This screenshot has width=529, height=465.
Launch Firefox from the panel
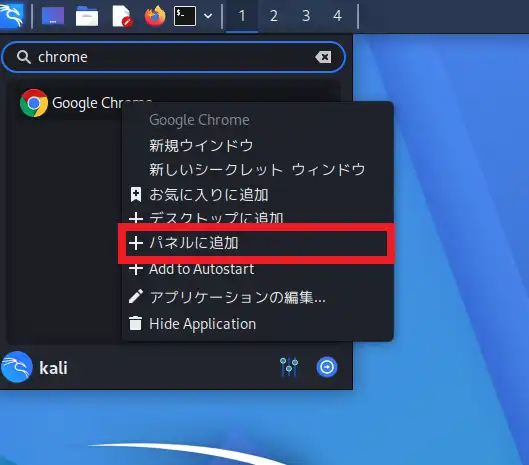point(155,16)
